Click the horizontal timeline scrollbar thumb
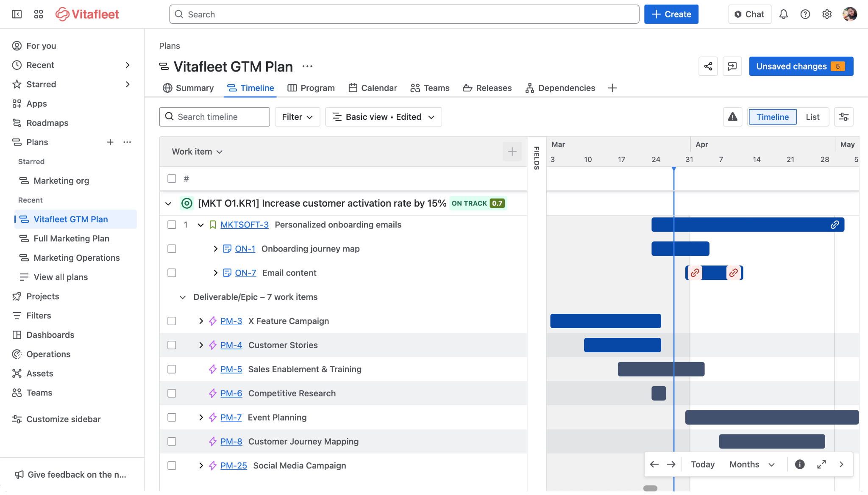The width and height of the screenshot is (868, 495). click(x=650, y=488)
